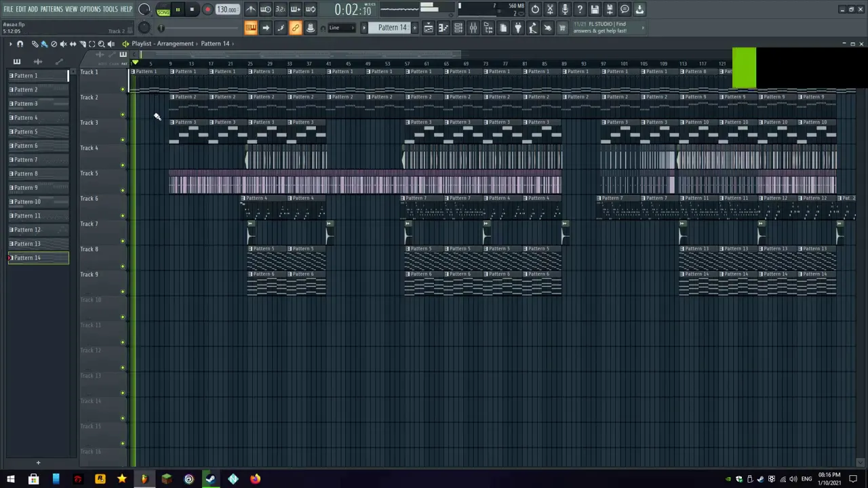Toggle the recording countdown icon
Viewport: 868px width, 488px height.
(281, 9)
